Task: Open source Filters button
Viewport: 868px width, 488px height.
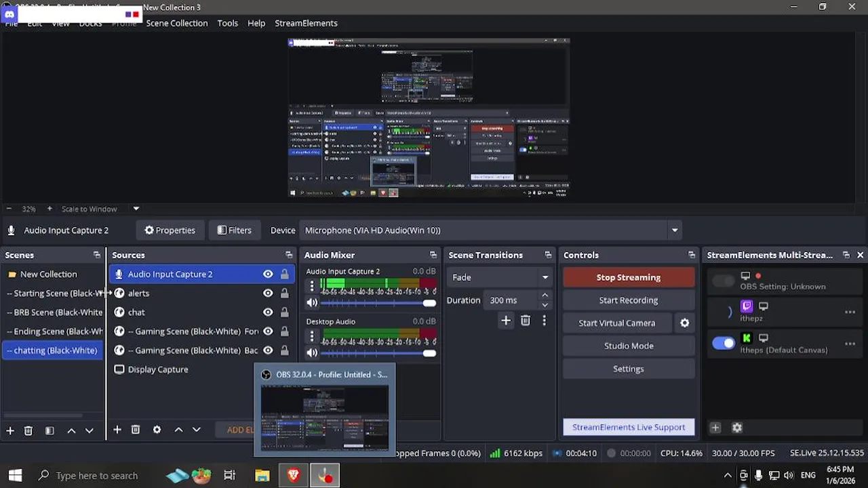Action: (234, 230)
